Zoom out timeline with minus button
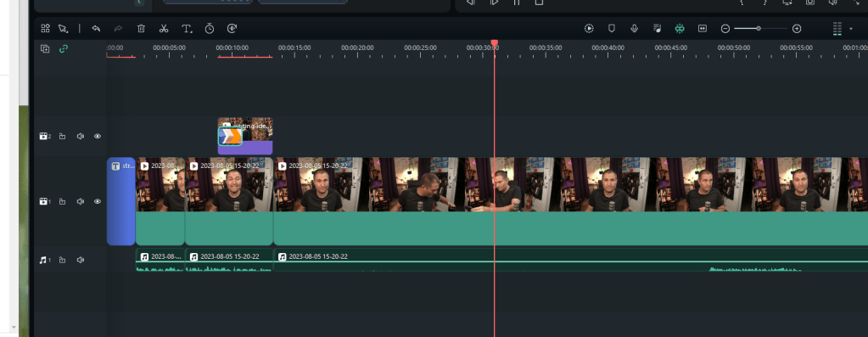This screenshot has width=868, height=337. click(x=725, y=29)
